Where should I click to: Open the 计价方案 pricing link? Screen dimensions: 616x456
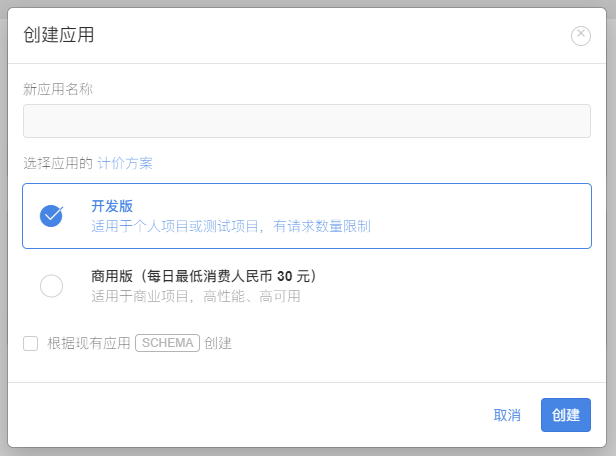[125, 163]
